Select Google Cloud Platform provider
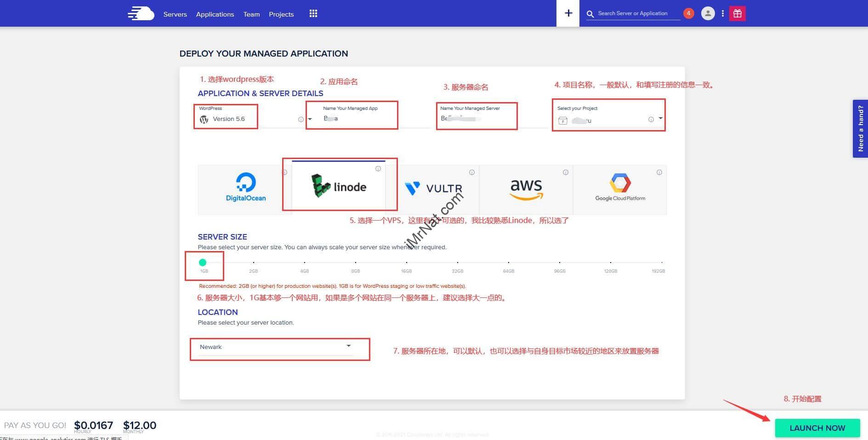Image resolution: width=868 pixels, height=440 pixels. click(620, 189)
